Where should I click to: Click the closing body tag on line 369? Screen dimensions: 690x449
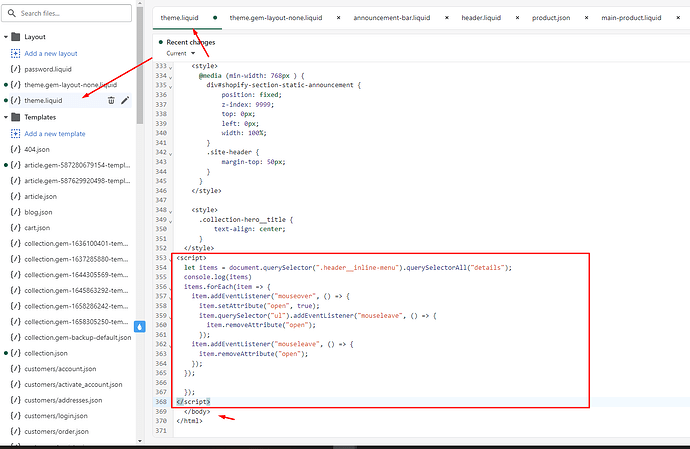[197, 412]
